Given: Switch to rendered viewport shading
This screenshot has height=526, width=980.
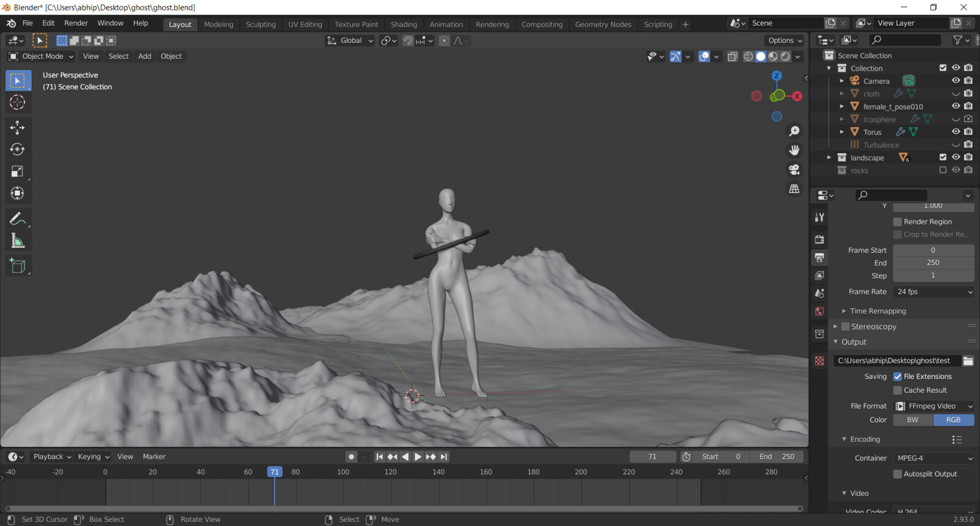Looking at the screenshot, I should pos(785,56).
